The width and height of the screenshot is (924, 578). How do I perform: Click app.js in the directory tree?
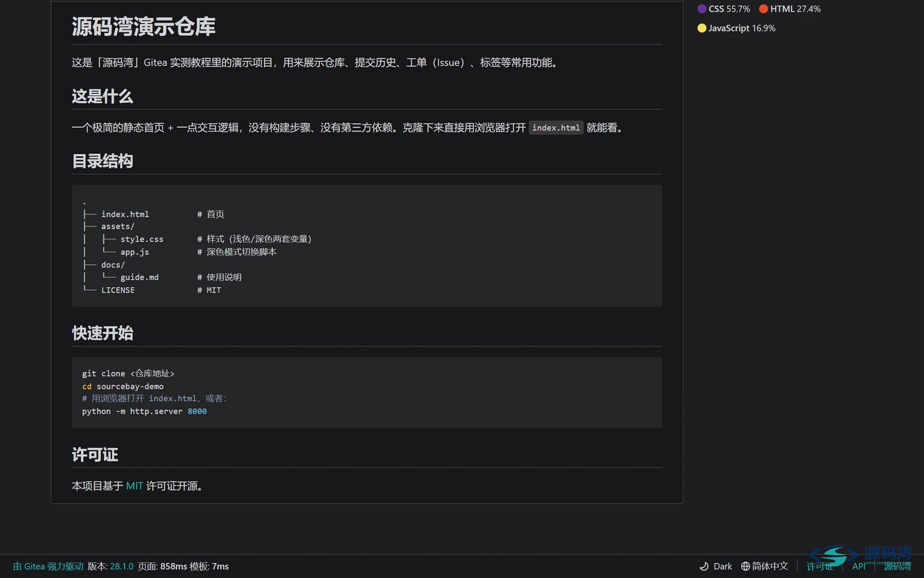(x=135, y=252)
